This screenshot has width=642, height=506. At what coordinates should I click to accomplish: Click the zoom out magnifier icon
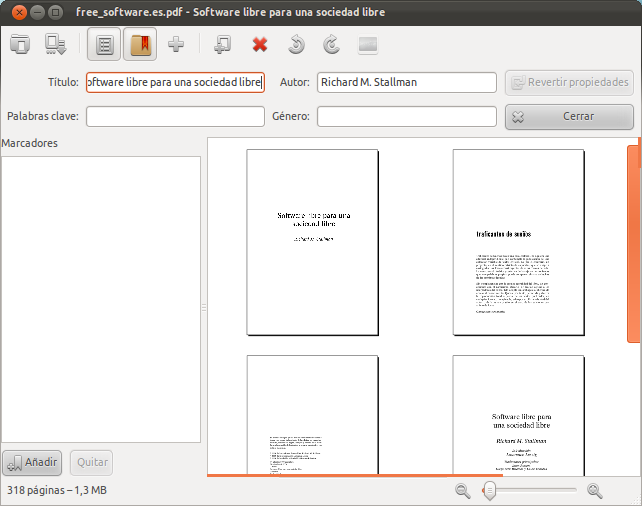(x=463, y=490)
